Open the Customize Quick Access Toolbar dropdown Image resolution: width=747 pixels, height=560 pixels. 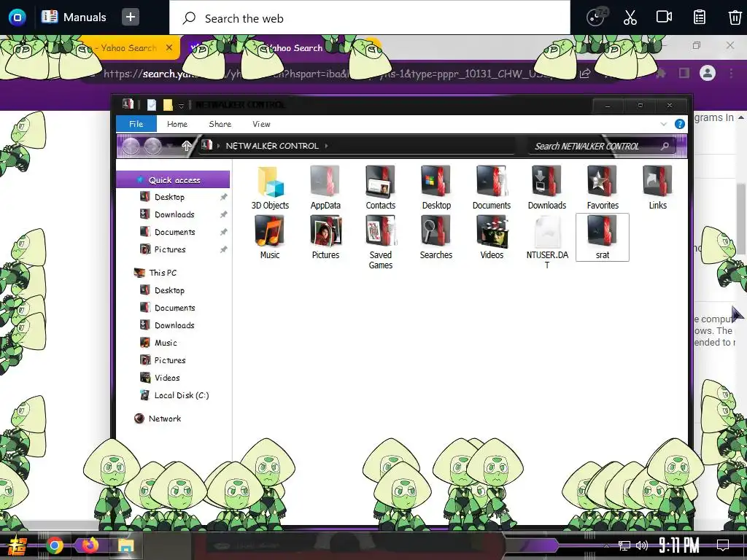pyautogui.click(x=181, y=105)
